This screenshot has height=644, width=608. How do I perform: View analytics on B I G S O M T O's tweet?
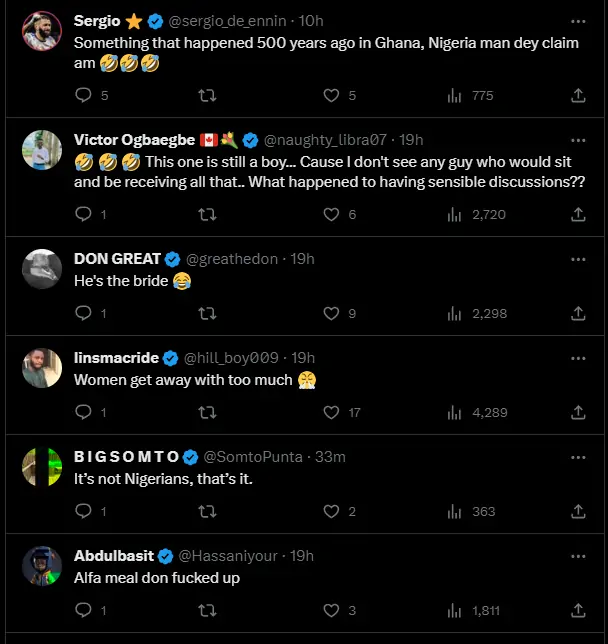[455, 511]
